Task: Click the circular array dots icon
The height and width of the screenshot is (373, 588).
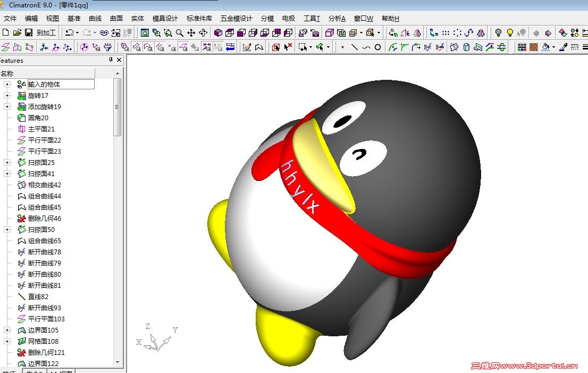Action: [457, 32]
